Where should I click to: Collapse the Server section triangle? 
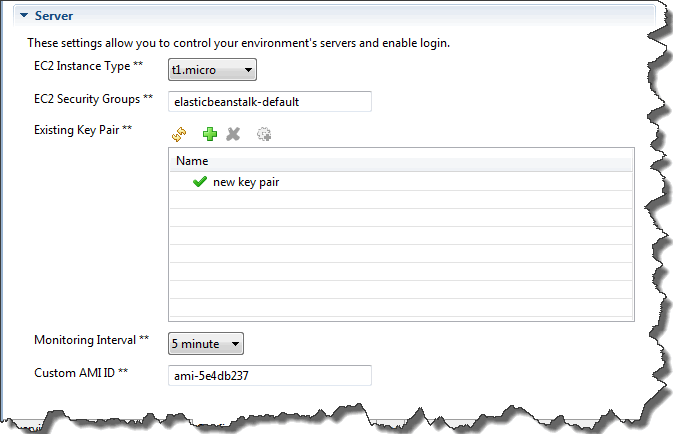[23, 17]
